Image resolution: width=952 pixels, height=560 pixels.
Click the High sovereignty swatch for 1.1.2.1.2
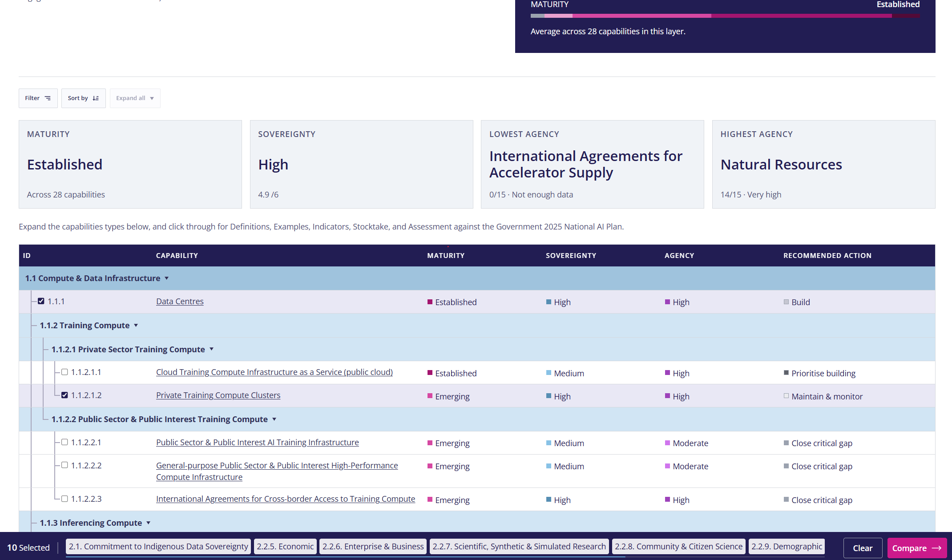549,396
